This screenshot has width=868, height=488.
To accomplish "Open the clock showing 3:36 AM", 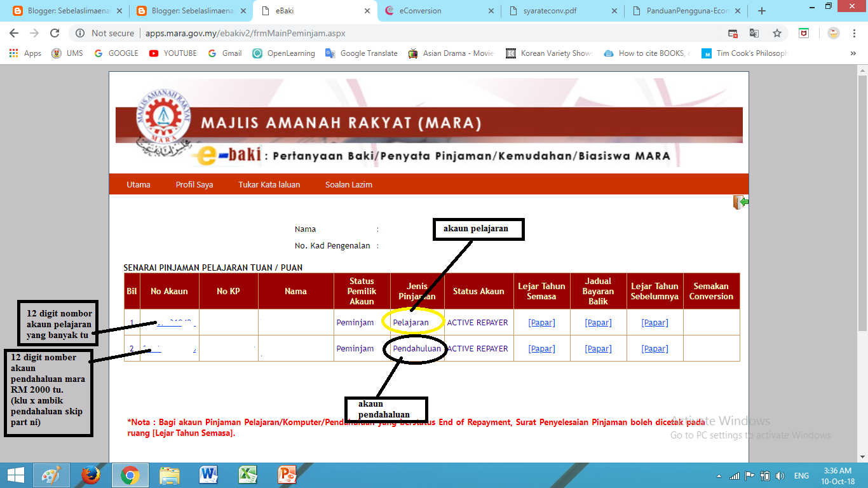I will (x=837, y=476).
